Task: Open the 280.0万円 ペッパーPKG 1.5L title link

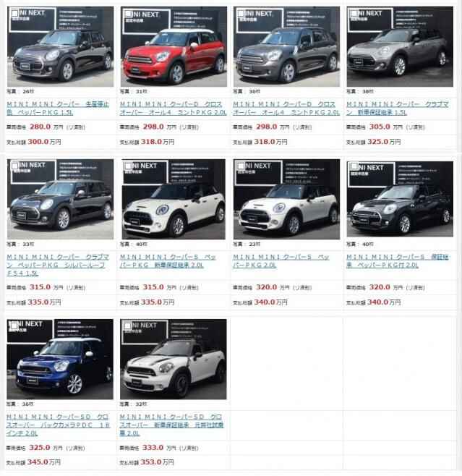Action: 58,109
